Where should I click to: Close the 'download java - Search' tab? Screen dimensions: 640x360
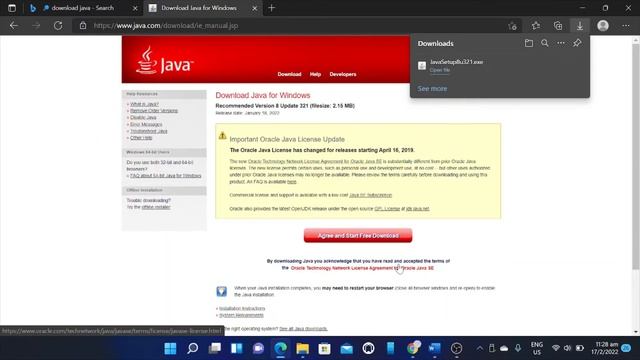pos(135,8)
